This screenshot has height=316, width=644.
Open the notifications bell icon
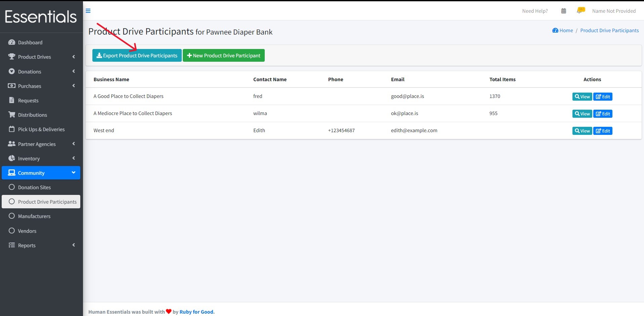coord(580,11)
